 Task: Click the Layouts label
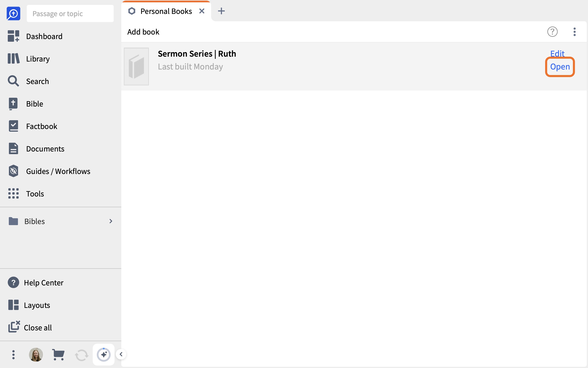tap(37, 305)
